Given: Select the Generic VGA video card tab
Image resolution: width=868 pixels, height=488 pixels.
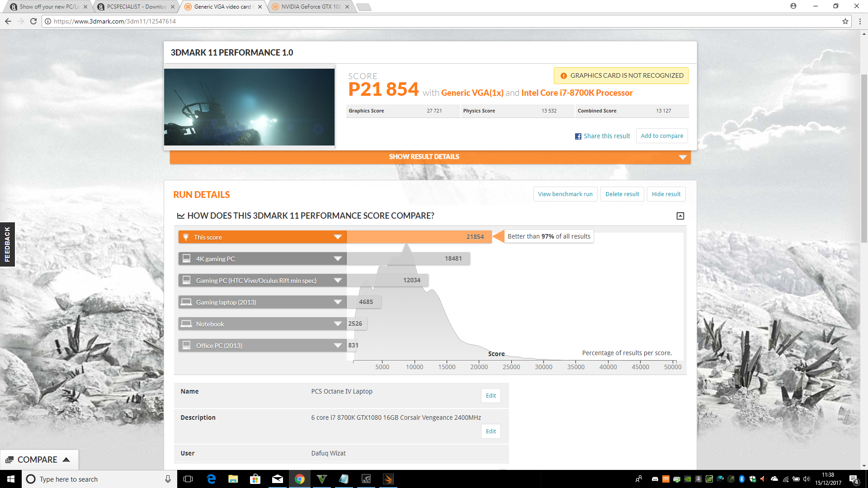Looking at the screenshot, I should (223, 6).
